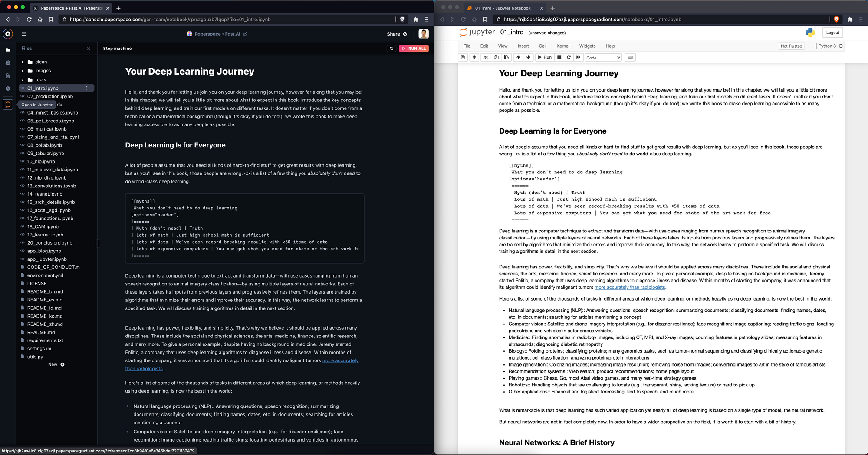
Task: Open the three-dot menu for 01_intro.ipynb
Action: point(87,88)
